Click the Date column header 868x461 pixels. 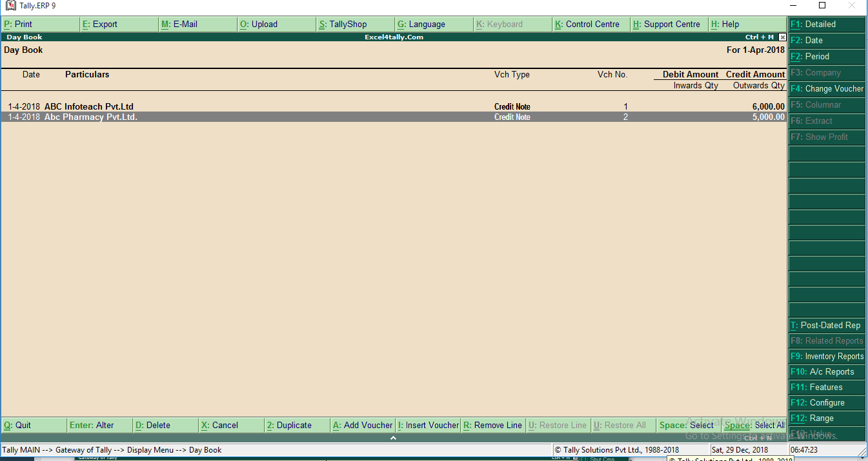click(31, 75)
